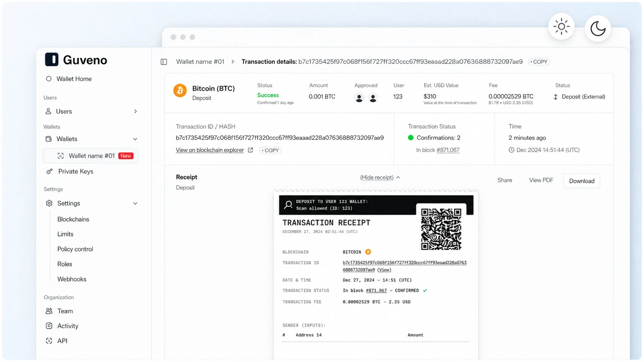644x362 pixels.
Task: Click the breadcrumb chevron separator
Action: pyautogui.click(x=233, y=62)
